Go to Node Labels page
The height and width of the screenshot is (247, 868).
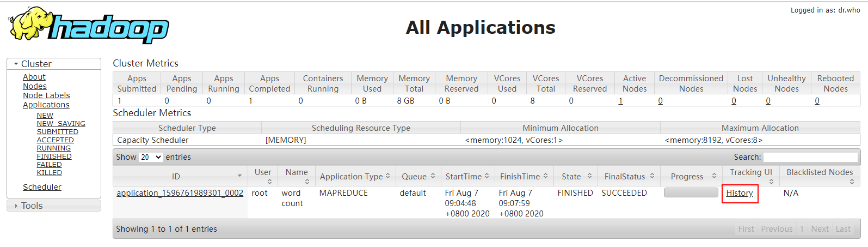[46, 95]
